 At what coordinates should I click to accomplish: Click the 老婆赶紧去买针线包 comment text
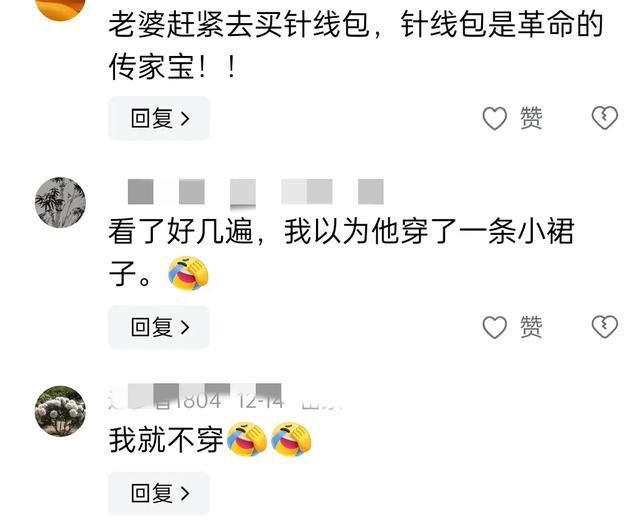click(355, 46)
